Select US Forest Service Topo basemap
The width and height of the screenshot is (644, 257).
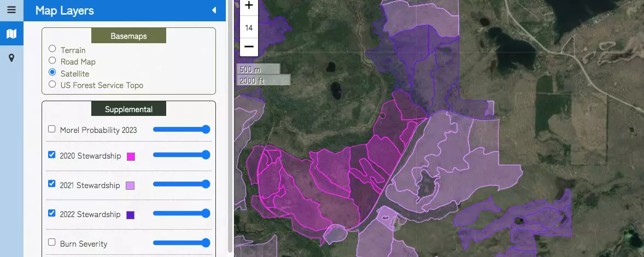click(x=52, y=84)
